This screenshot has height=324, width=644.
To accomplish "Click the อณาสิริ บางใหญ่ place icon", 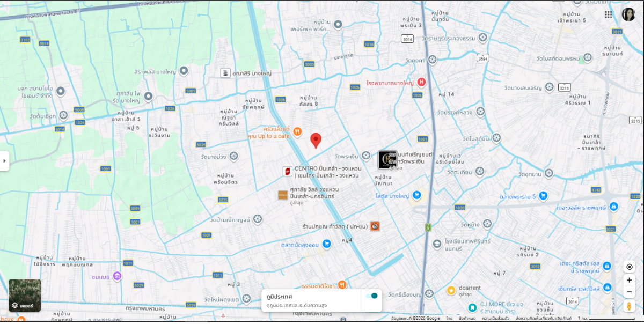I will coord(225,73).
